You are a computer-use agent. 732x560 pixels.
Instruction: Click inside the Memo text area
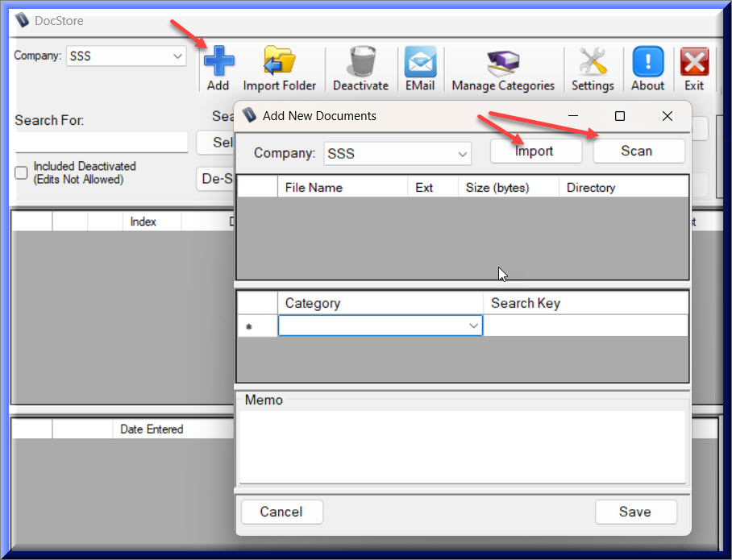462,446
